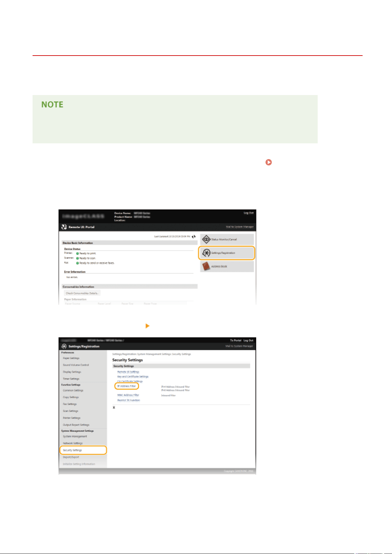Click the 'Ready to print.' status text
392x554 pixels.
[88, 253]
